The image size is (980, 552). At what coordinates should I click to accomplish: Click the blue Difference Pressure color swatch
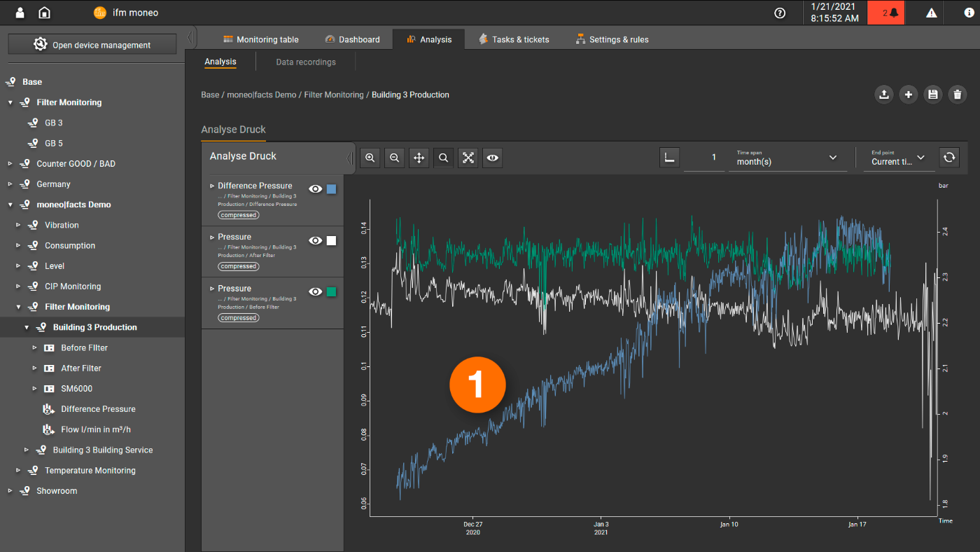332,189
